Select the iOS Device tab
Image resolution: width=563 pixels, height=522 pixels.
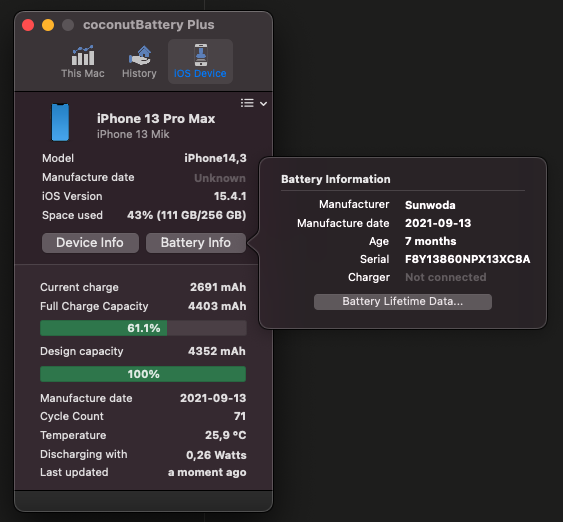(200, 61)
